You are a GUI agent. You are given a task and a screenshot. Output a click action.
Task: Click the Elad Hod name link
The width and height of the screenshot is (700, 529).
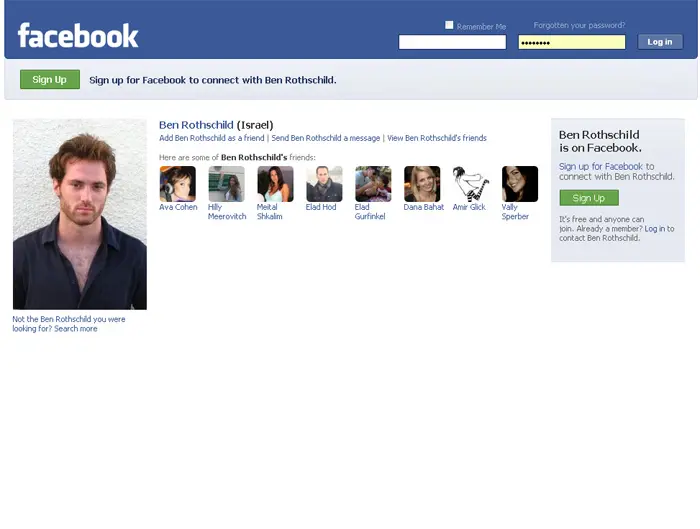pyautogui.click(x=321, y=207)
